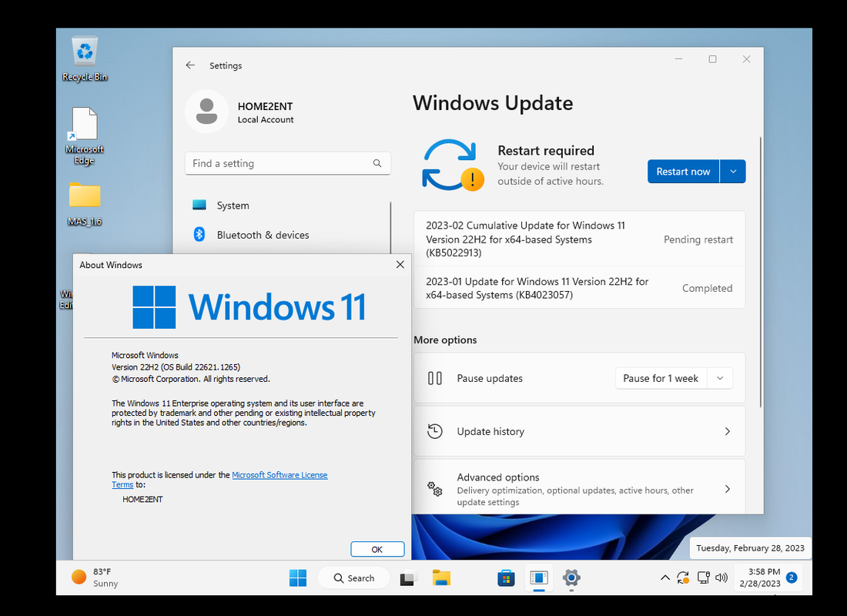Expand the pause duration dropdown chevron
Viewport: 847px width, 616px height.
tap(720, 378)
